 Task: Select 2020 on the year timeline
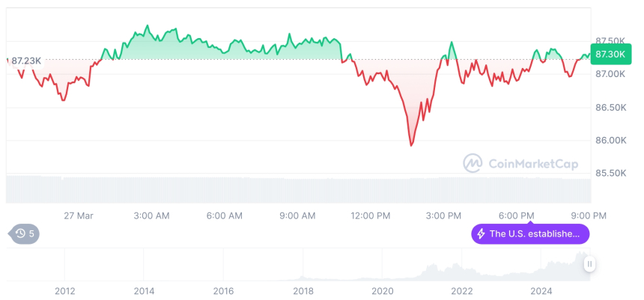pos(382,291)
